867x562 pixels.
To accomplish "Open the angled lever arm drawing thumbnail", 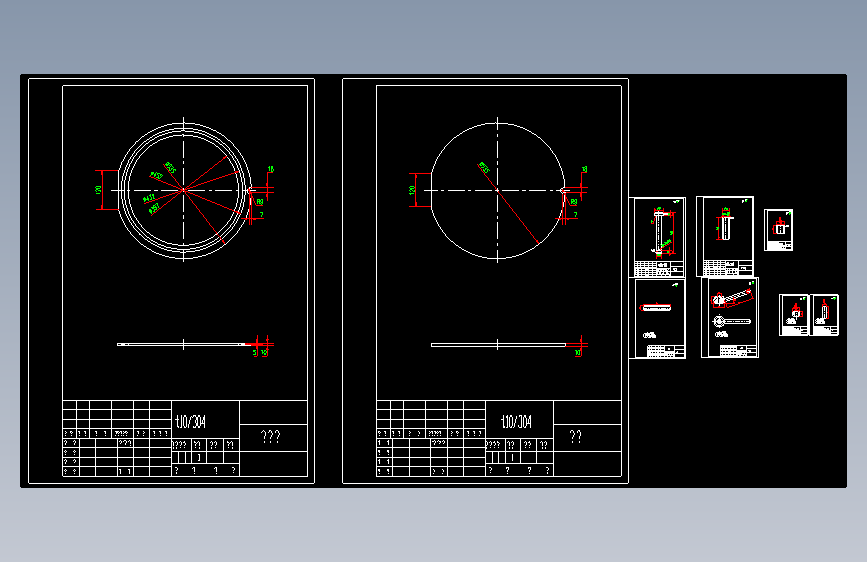I will pyautogui.click(x=730, y=318).
